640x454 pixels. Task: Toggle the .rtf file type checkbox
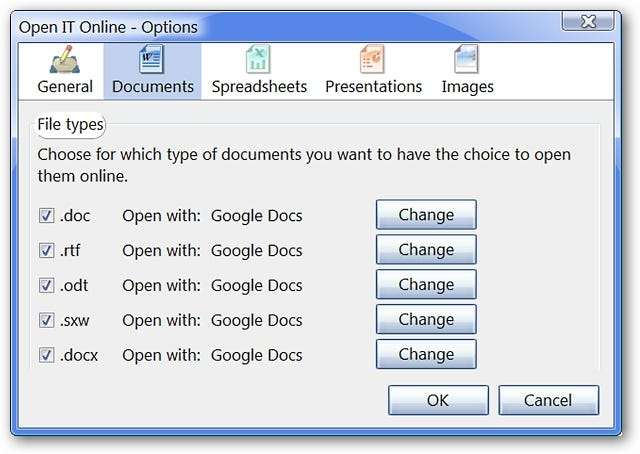(46, 250)
